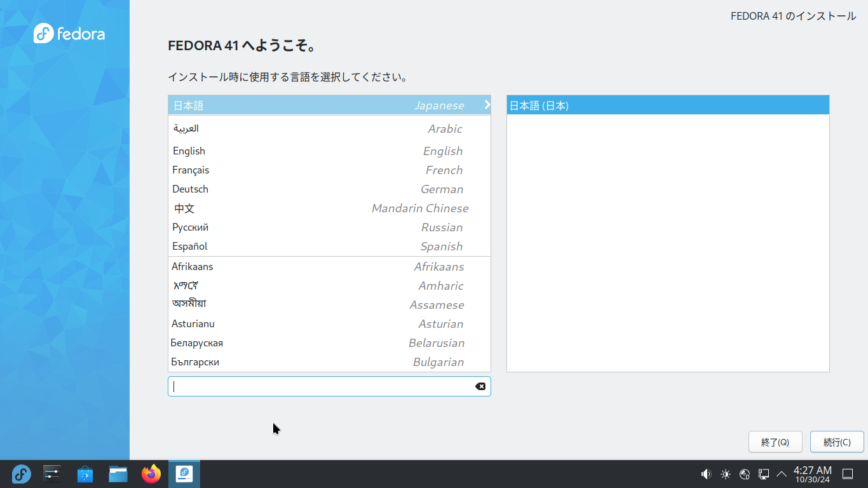Select Беларуская (Belarusian) language row

pos(329,343)
